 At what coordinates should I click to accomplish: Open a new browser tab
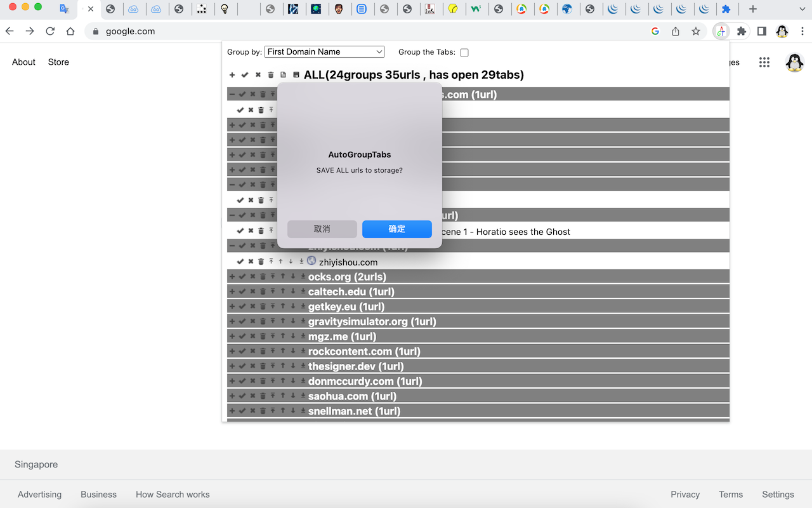(x=752, y=9)
